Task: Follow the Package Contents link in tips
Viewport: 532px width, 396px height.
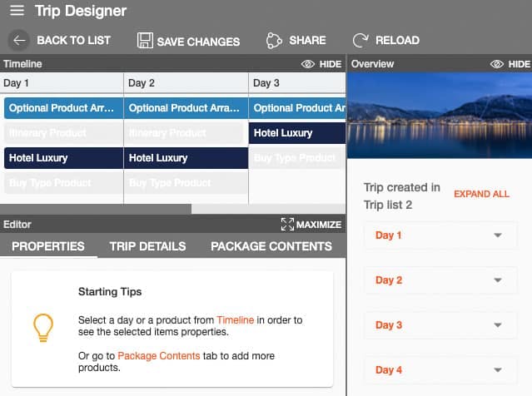Action: pos(159,356)
